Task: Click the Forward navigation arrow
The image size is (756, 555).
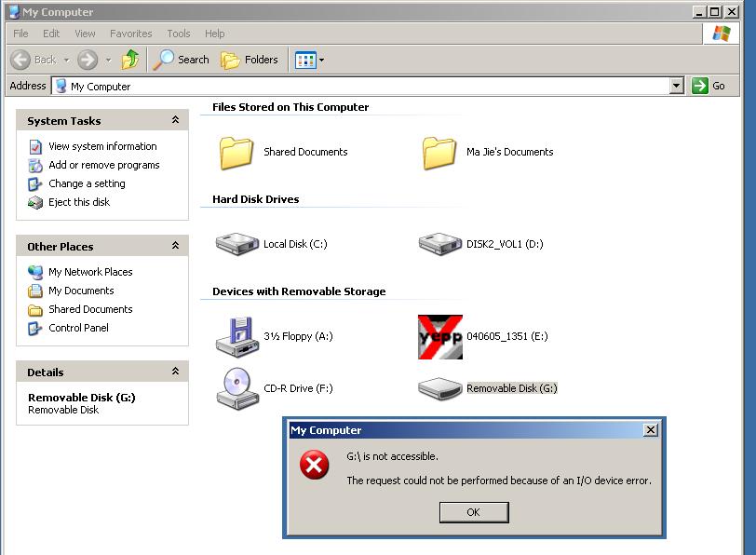Action: 88,60
